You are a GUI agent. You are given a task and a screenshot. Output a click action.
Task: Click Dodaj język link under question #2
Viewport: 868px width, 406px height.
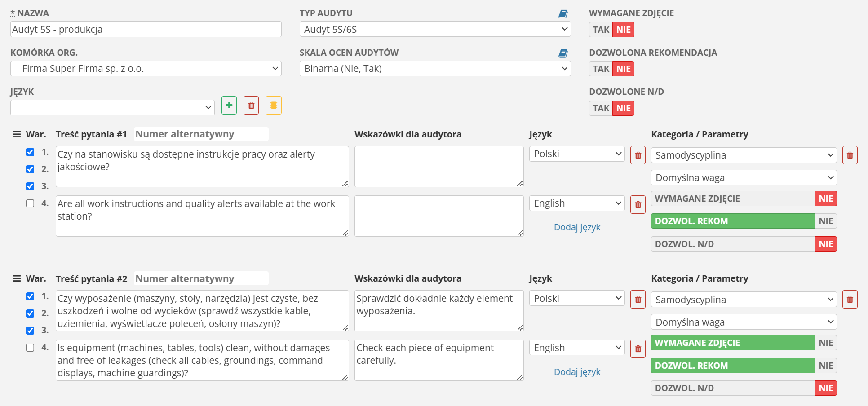(x=577, y=372)
